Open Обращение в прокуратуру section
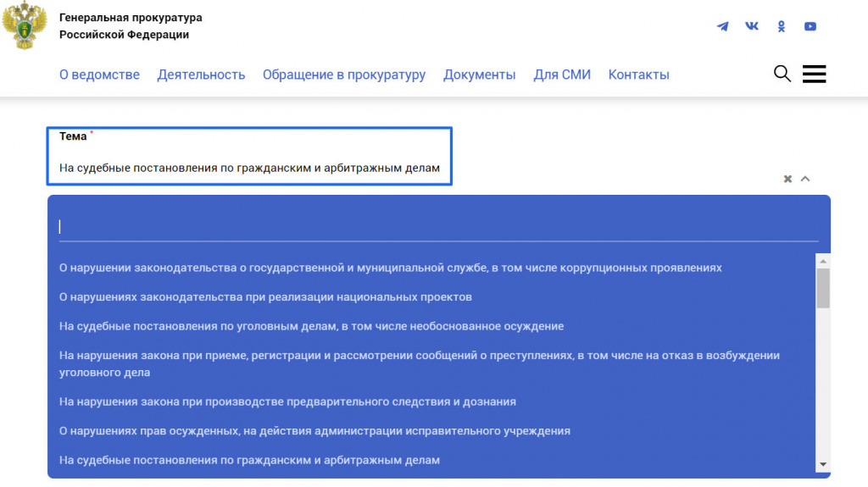 coord(344,75)
